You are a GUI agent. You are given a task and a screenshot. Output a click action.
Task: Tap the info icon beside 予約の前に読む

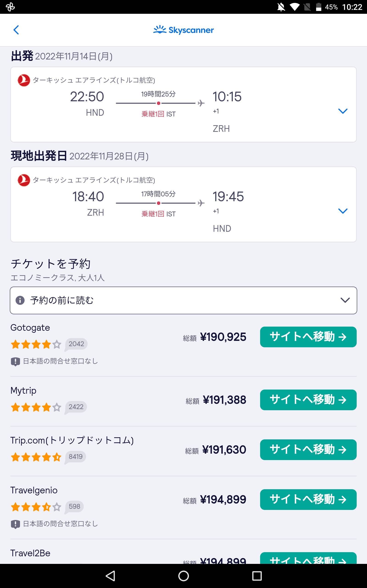tap(20, 300)
